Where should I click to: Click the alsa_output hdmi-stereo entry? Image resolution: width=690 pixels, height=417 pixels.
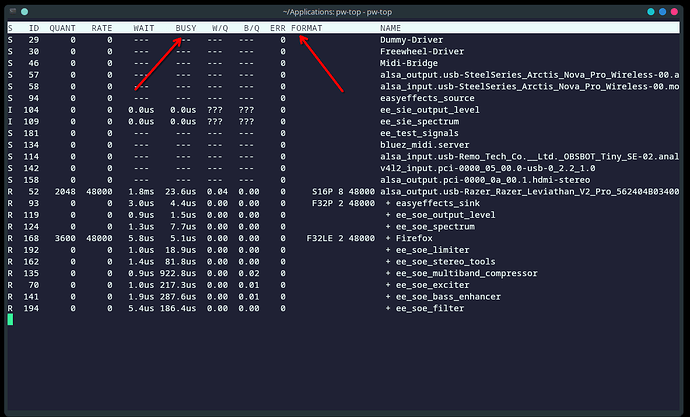pos(485,180)
